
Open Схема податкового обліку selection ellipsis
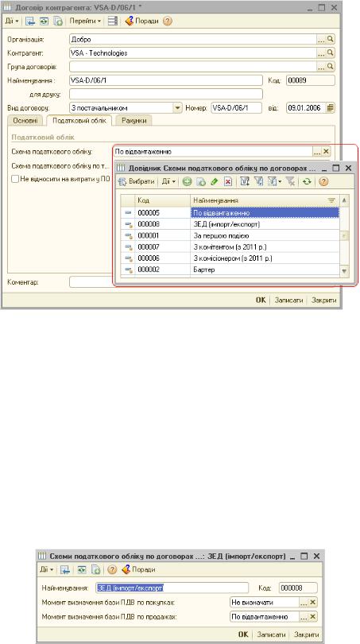317,152
